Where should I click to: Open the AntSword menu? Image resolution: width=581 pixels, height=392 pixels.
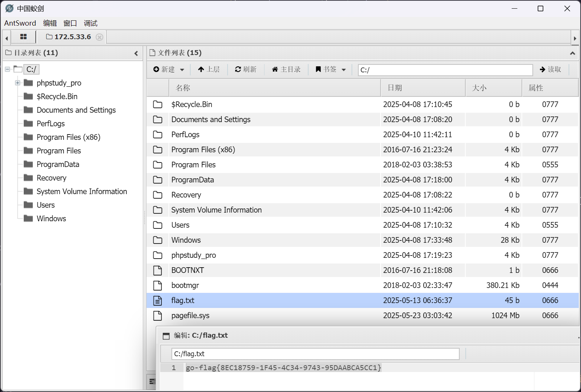20,23
